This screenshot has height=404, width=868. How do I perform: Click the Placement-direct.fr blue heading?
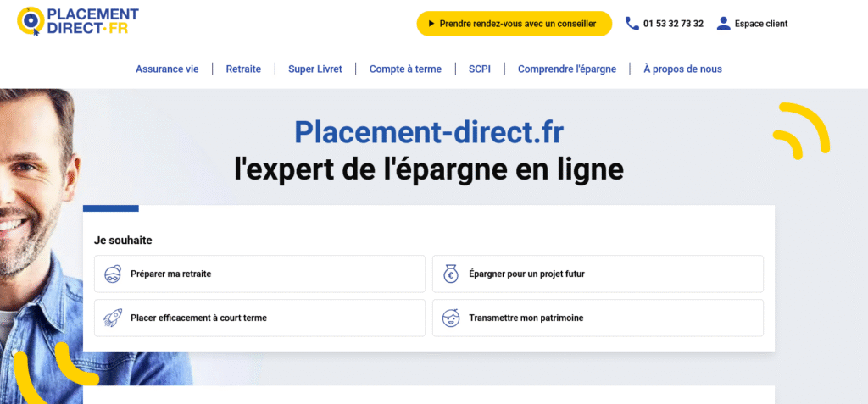(x=429, y=132)
